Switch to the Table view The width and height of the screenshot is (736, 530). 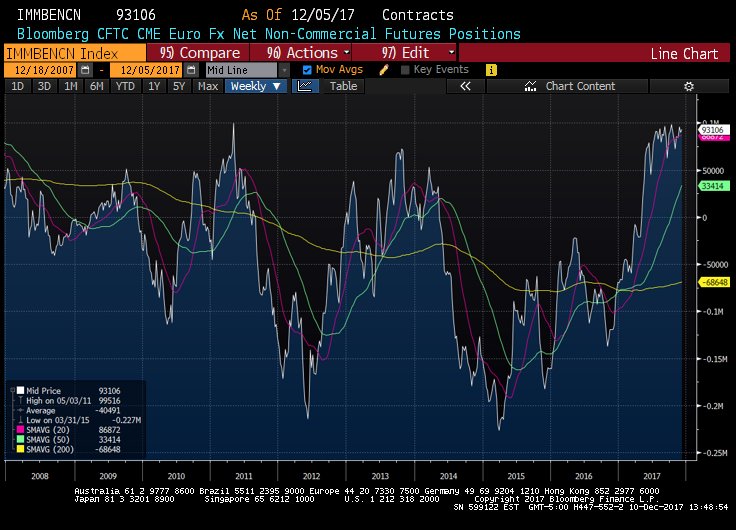tap(344, 86)
